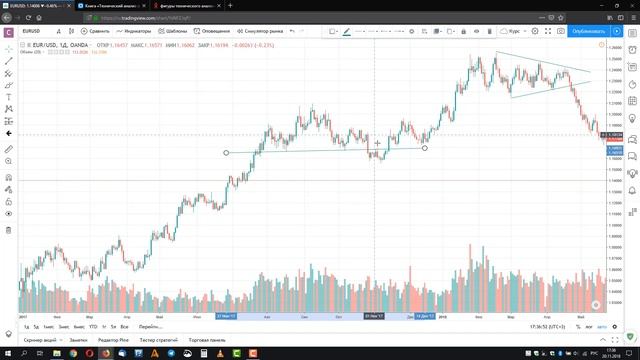This screenshot has width=640, height=360.
Task: Take a chart snapshot with the camera
Action: point(561,31)
